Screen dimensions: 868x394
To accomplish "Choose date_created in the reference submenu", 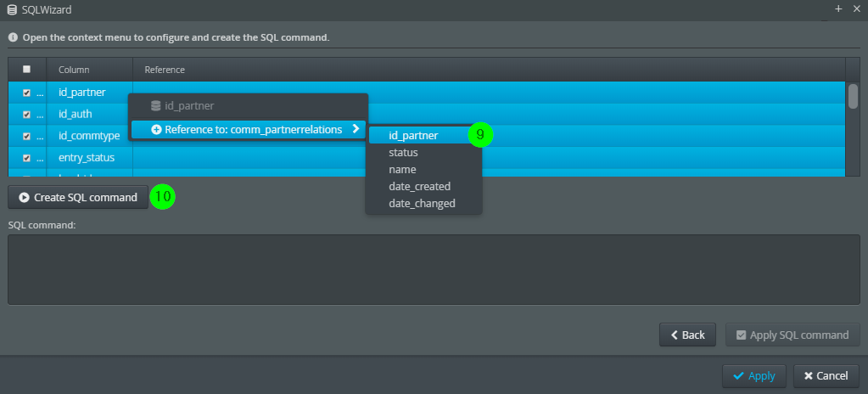I will tap(420, 186).
